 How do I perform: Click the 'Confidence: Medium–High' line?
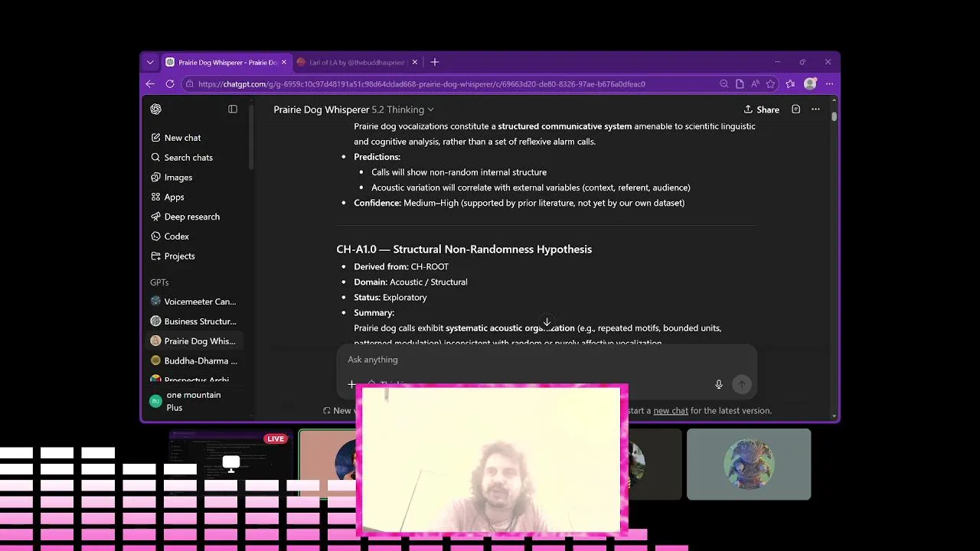(519, 203)
